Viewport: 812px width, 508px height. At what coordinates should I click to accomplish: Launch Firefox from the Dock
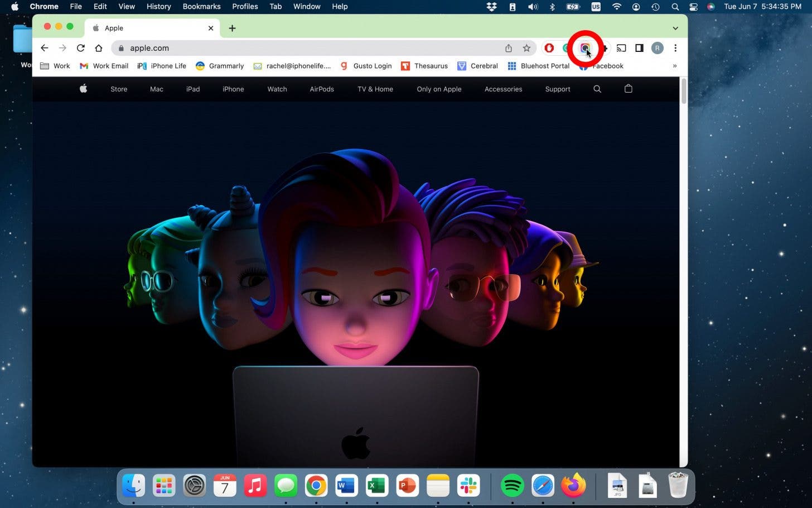[573, 485]
